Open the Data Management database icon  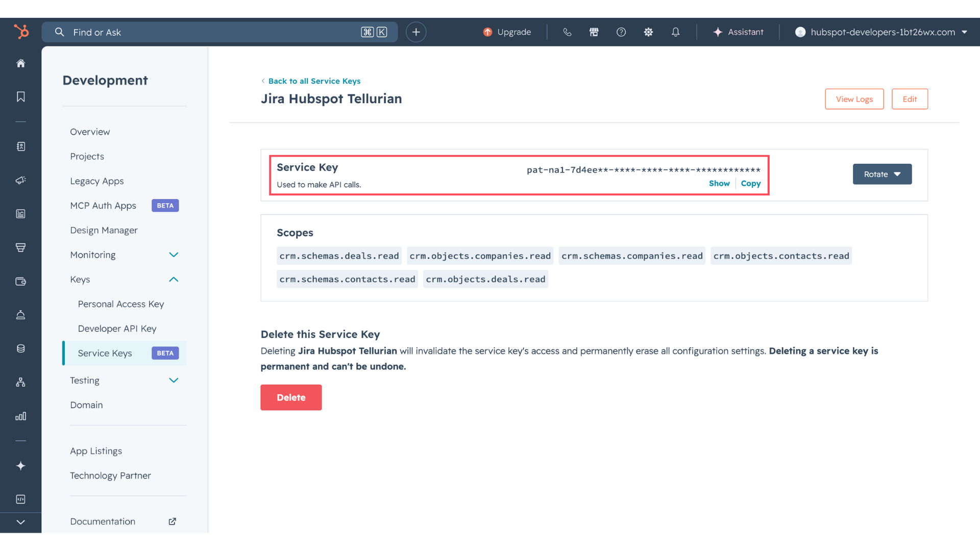20,348
